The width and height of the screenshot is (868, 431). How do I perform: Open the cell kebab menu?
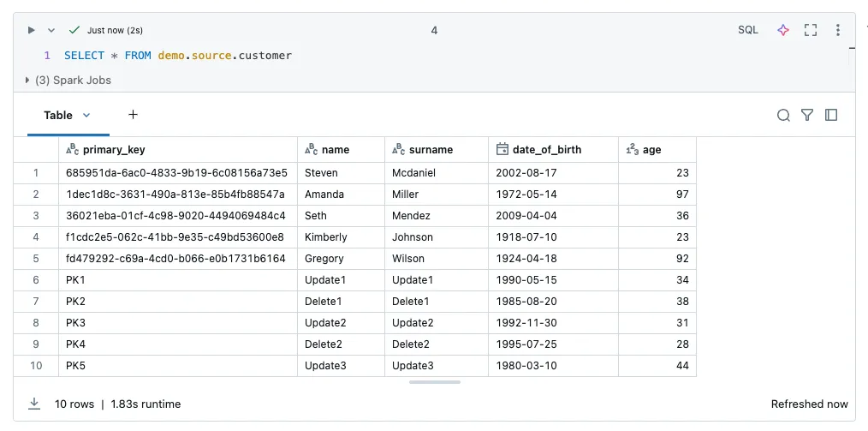[838, 30]
